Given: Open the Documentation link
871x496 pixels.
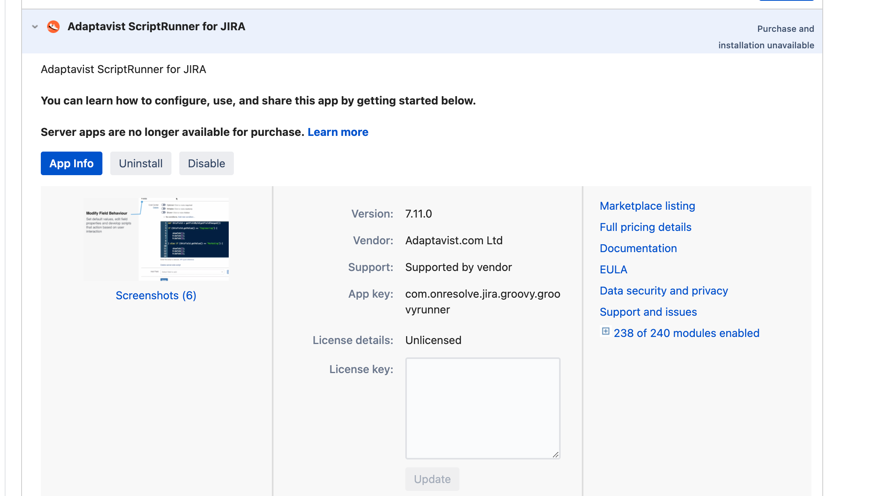Looking at the screenshot, I should click(x=638, y=248).
